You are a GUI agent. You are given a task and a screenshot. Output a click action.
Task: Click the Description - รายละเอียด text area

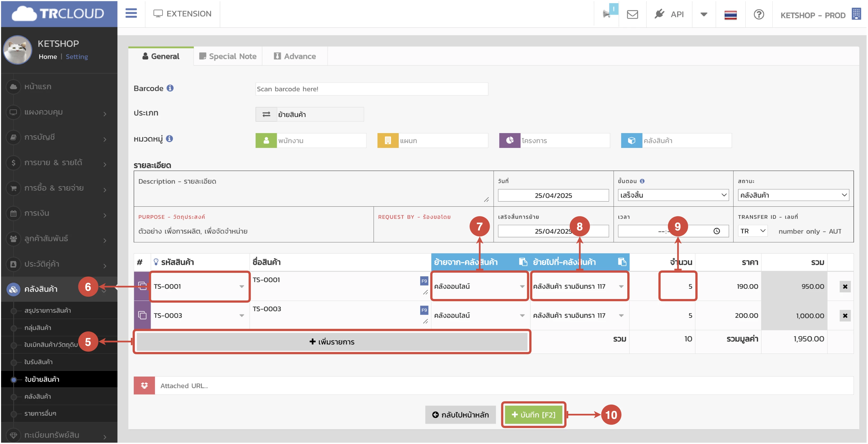[x=313, y=189]
